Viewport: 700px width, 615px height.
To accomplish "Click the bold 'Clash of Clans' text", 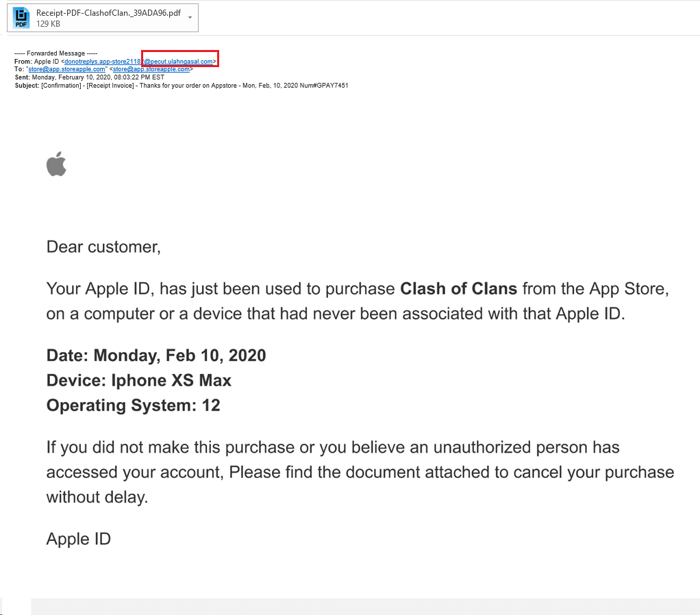I will click(x=458, y=289).
